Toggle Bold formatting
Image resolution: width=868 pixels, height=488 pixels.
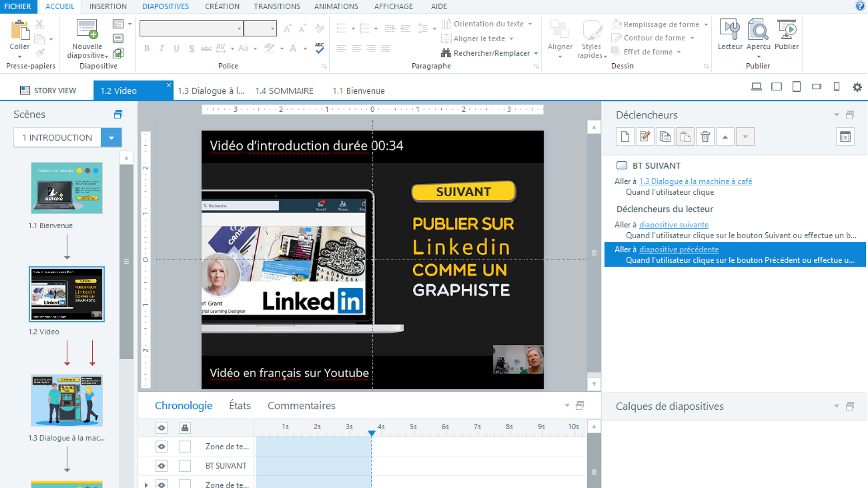(x=147, y=48)
